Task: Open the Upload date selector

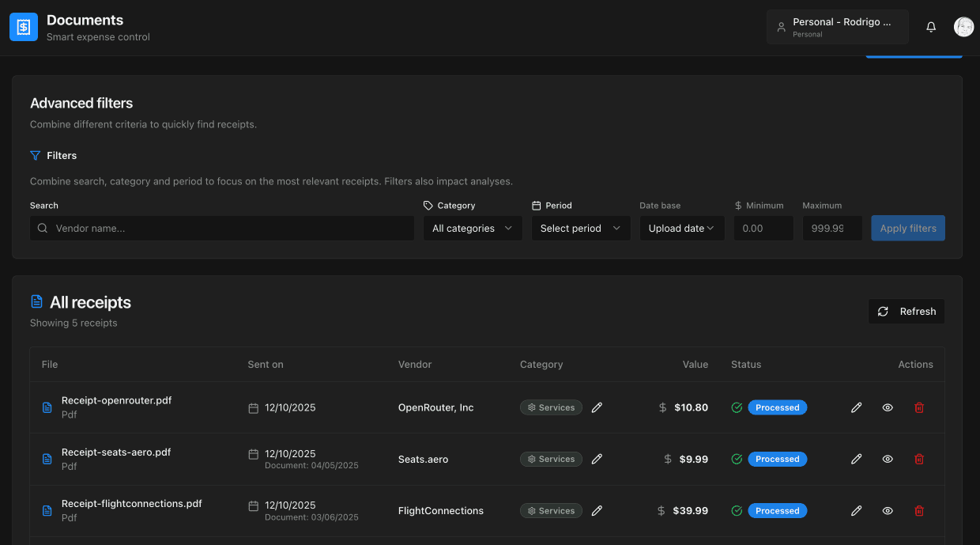Action: click(x=681, y=228)
